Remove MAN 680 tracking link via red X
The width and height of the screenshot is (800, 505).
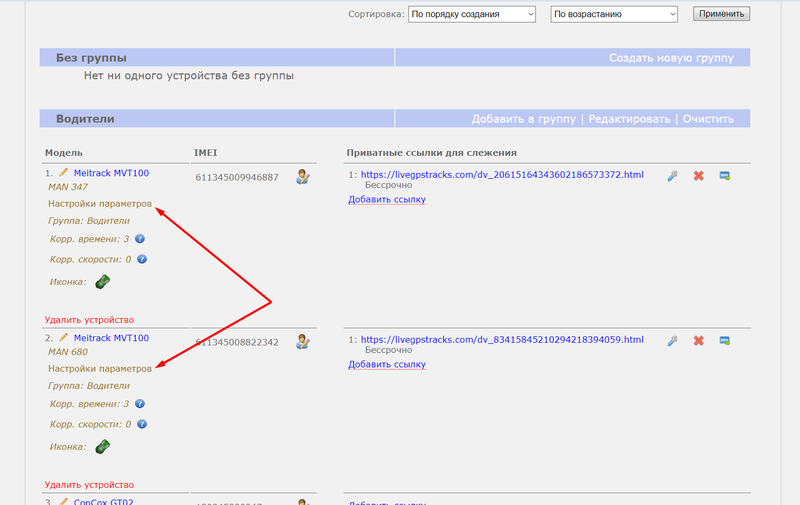click(x=698, y=341)
